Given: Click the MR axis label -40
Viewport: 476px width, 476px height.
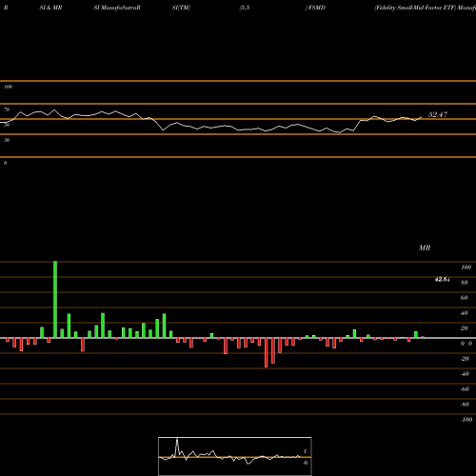Looking at the screenshot, I should pos(465,374).
